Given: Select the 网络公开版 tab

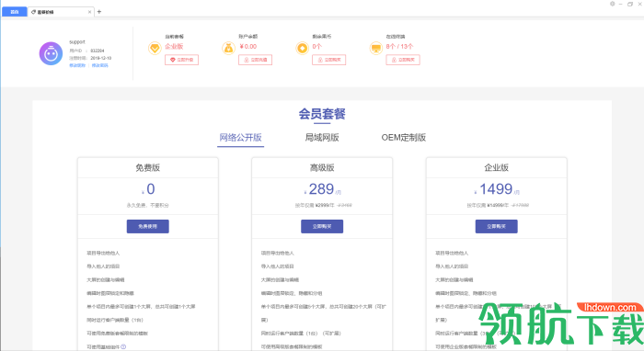Looking at the screenshot, I should tap(241, 137).
